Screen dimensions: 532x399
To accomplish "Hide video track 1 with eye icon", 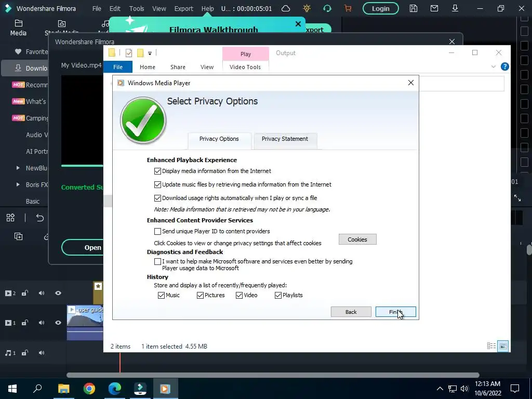I will 58,323.
